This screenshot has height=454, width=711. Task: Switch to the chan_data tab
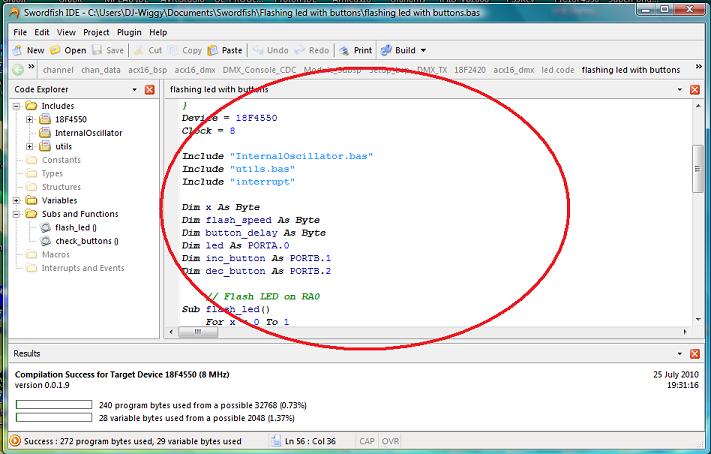pos(101,70)
